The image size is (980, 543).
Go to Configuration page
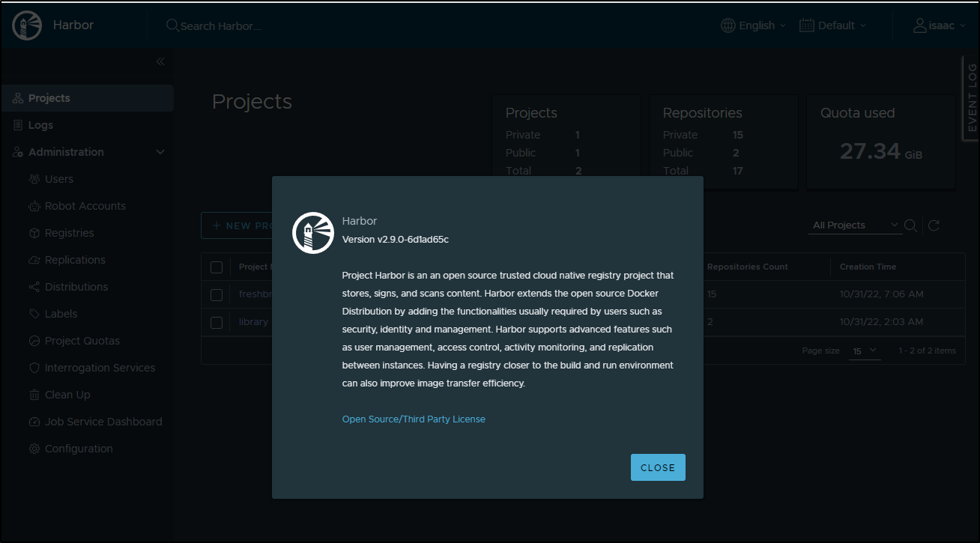[79, 449]
